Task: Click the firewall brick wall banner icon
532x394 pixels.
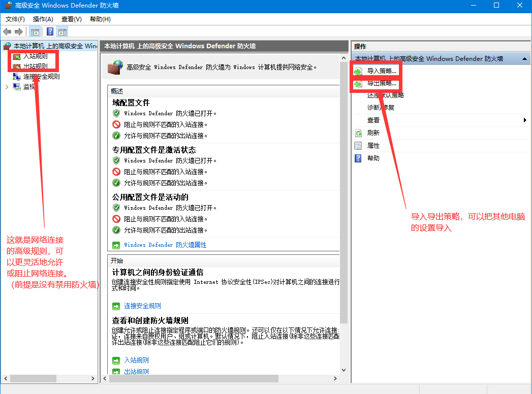Action: (115, 67)
